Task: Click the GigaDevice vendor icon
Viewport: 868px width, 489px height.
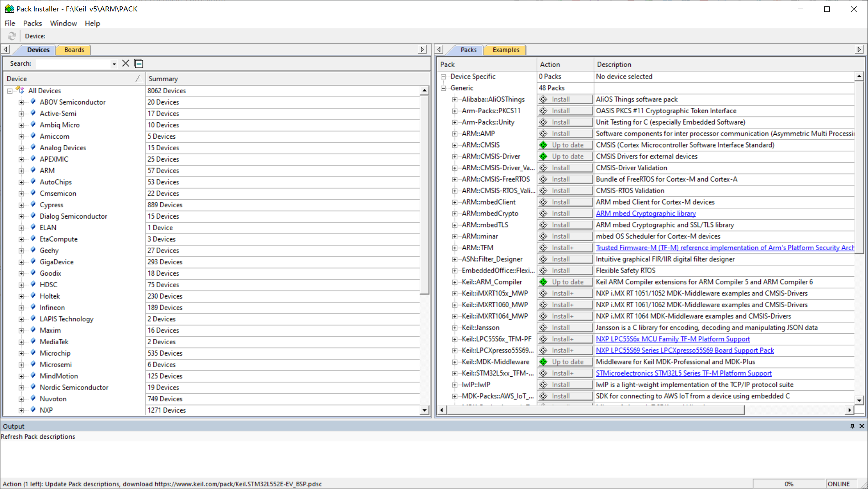Action: 33,262
